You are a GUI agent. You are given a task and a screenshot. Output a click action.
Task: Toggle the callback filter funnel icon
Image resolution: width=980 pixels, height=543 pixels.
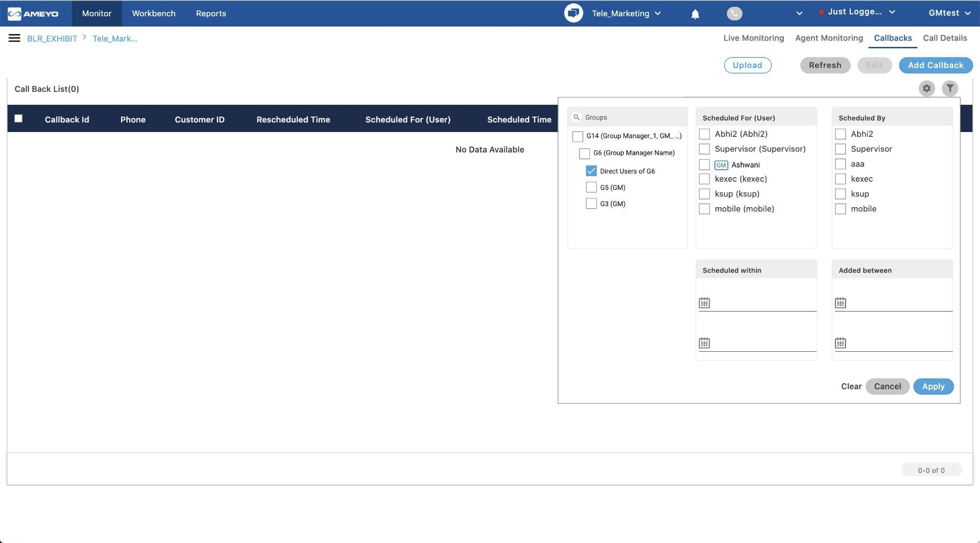(x=950, y=89)
